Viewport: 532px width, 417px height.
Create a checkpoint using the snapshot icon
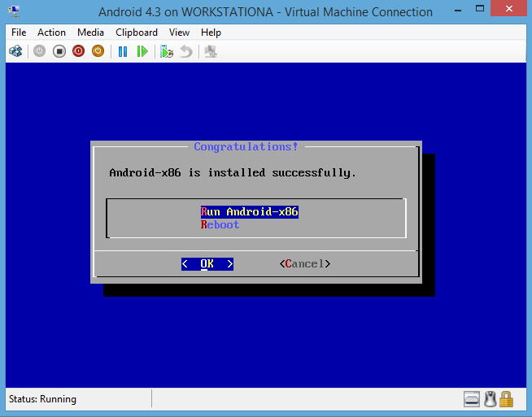(167, 51)
